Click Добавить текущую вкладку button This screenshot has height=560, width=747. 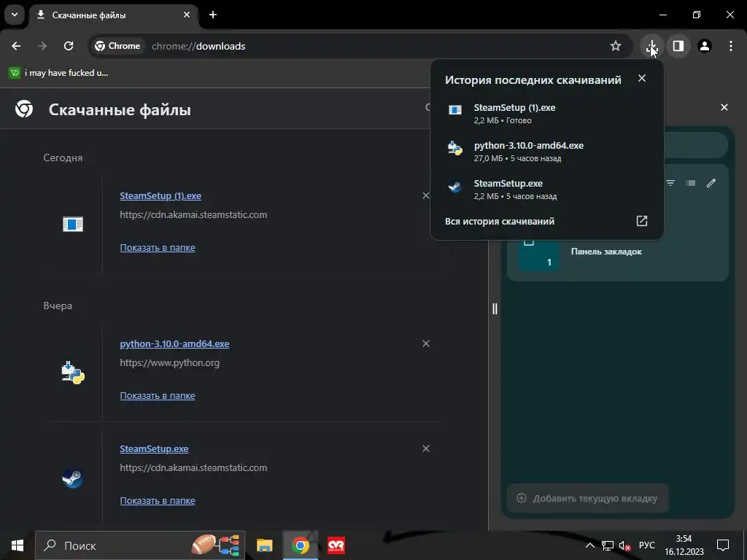click(587, 499)
